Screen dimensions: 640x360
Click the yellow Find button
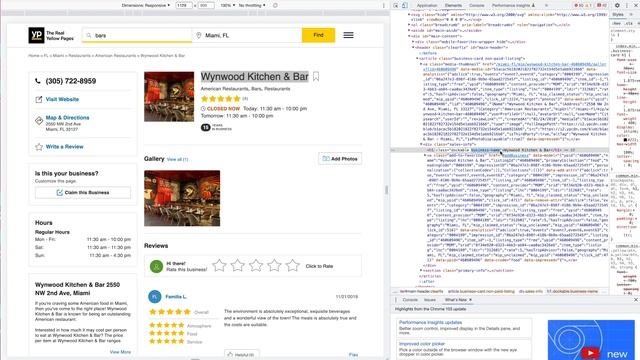(x=318, y=35)
